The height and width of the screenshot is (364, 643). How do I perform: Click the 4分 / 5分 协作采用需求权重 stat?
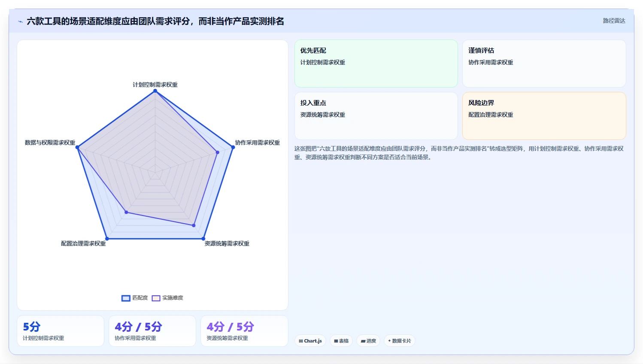[152, 331]
